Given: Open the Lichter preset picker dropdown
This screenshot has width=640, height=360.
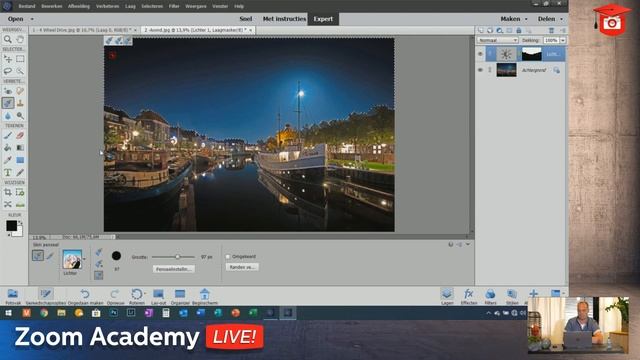Looking at the screenshot, I should click(x=84, y=259).
